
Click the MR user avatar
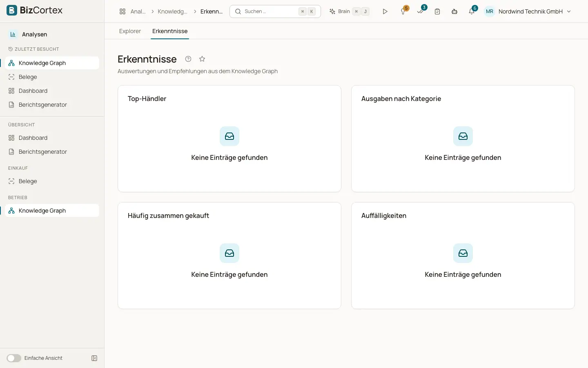[490, 11]
